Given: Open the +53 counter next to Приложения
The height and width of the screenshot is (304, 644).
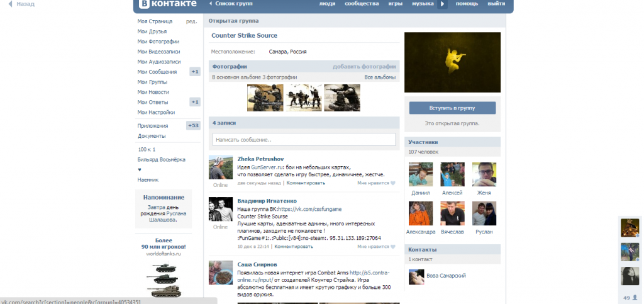Looking at the screenshot, I should click(193, 126).
